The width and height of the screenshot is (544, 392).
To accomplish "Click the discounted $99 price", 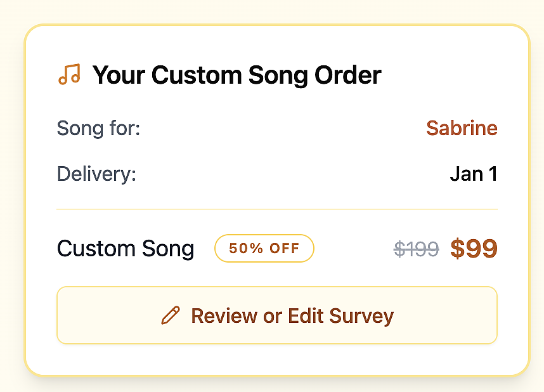I will [474, 249].
